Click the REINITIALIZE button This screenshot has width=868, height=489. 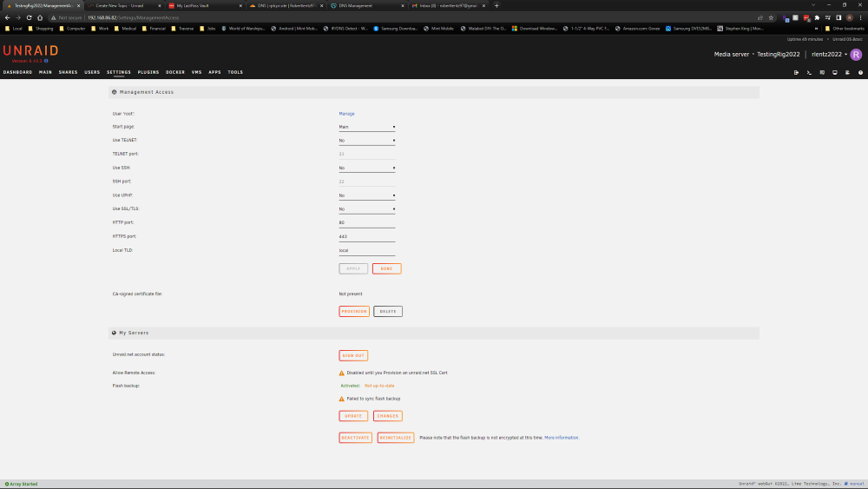click(396, 438)
